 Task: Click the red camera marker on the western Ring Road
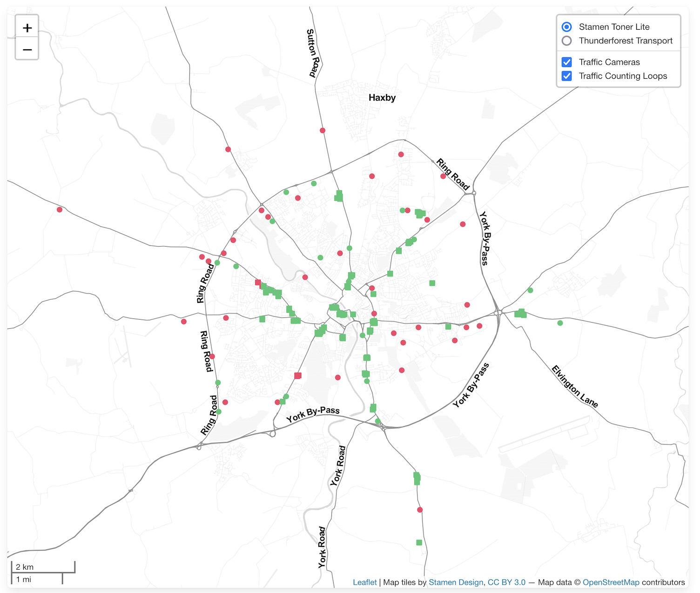pos(212,355)
